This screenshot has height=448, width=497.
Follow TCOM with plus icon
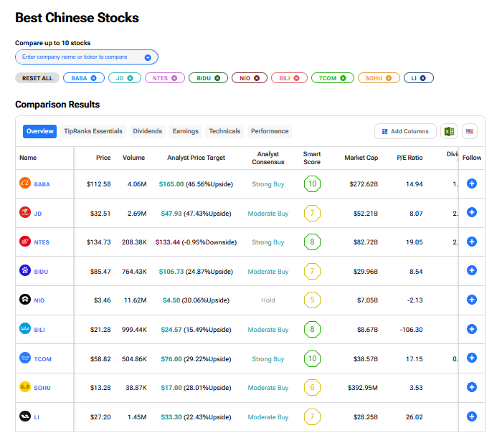pyautogui.click(x=472, y=358)
